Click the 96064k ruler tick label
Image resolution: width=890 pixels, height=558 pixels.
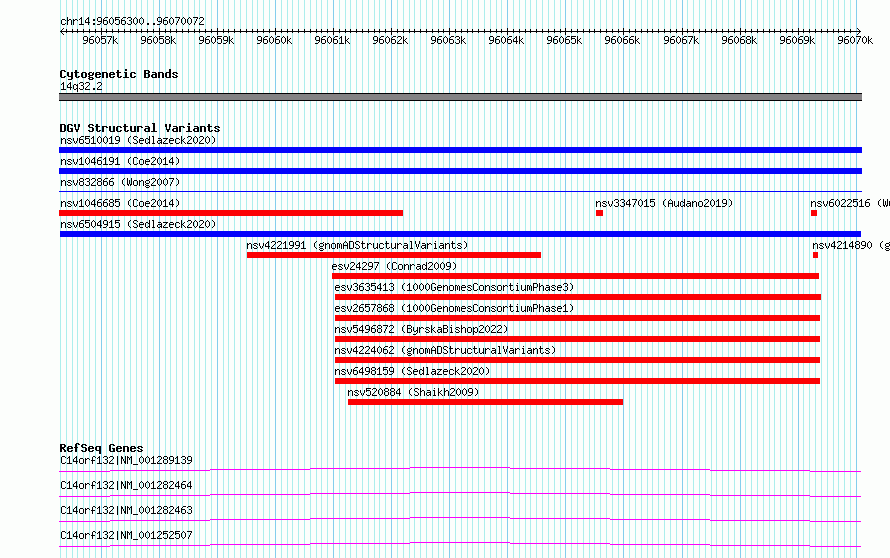pos(506,40)
